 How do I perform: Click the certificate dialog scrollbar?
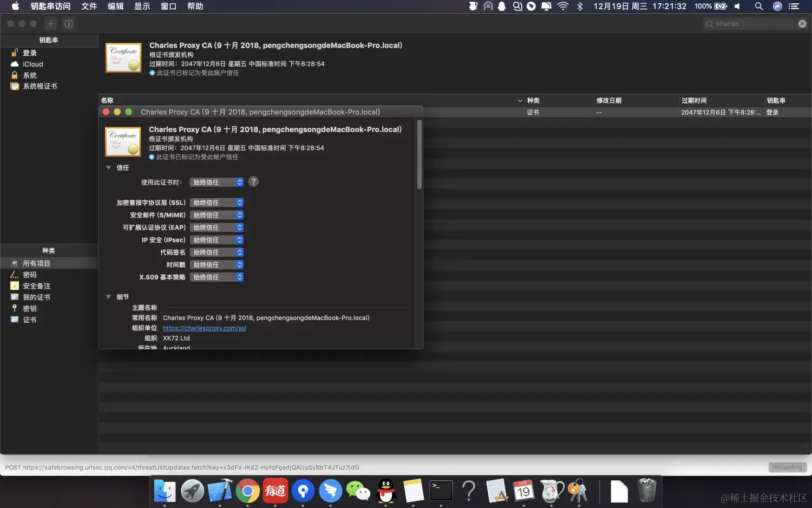click(x=419, y=155)
